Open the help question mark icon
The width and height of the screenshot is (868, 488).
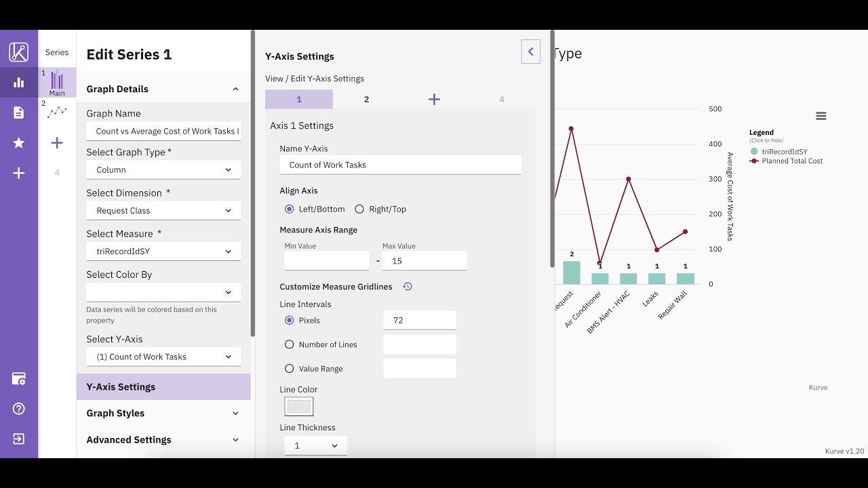pos(19,409)
